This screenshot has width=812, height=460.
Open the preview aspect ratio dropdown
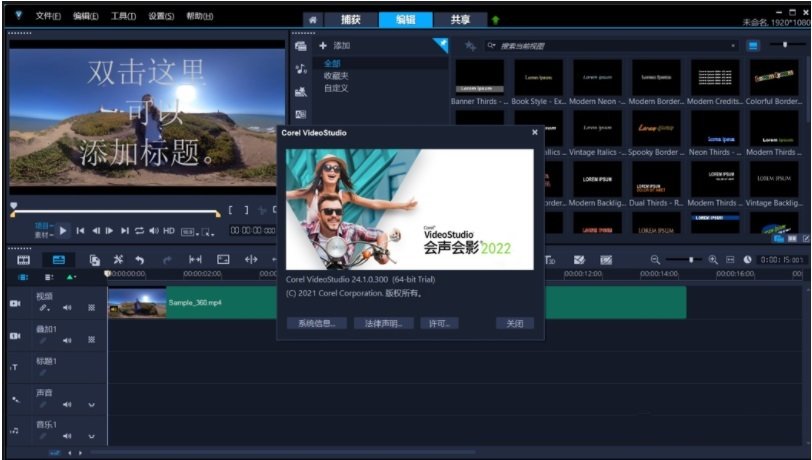(189, 232)
